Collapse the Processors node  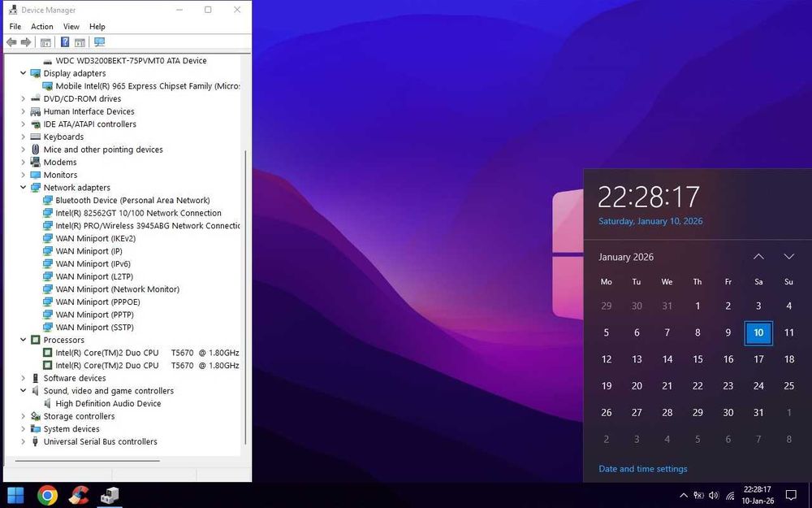pyautogui.click(x=23, y=340)
